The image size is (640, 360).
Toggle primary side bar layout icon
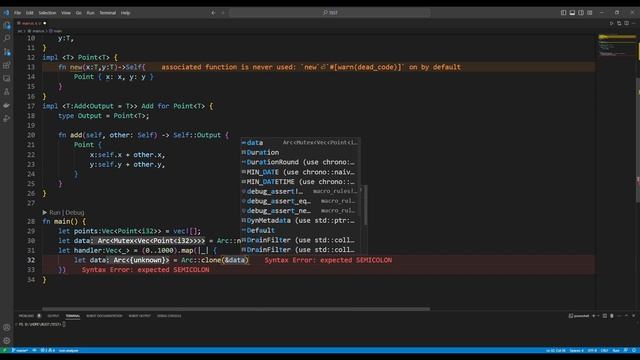(x=563, y=13)
